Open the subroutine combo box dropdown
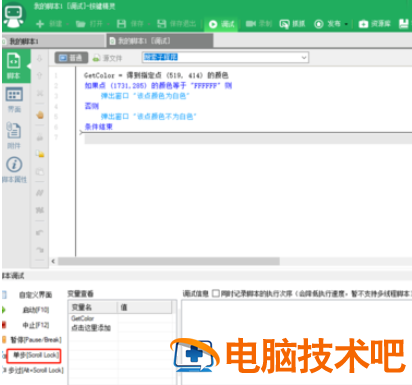Screen dimensions: 412x385 tap(304, 57)
